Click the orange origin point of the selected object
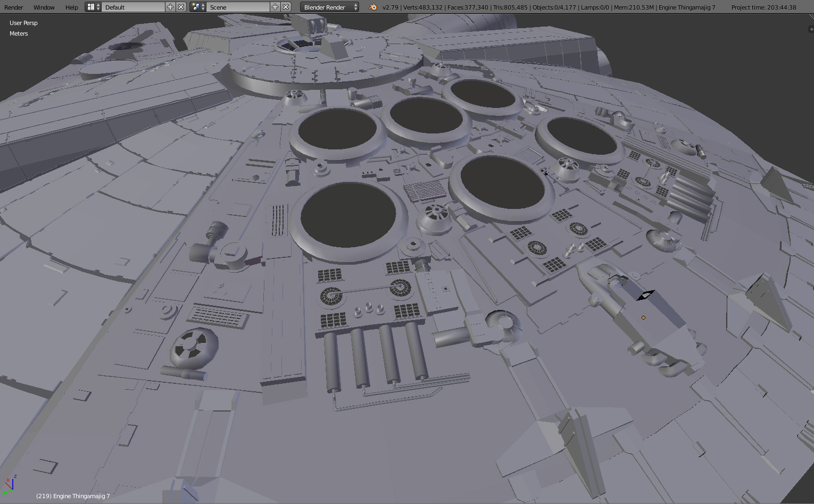The width and height of the screenshot is (814, 504). 643,317
